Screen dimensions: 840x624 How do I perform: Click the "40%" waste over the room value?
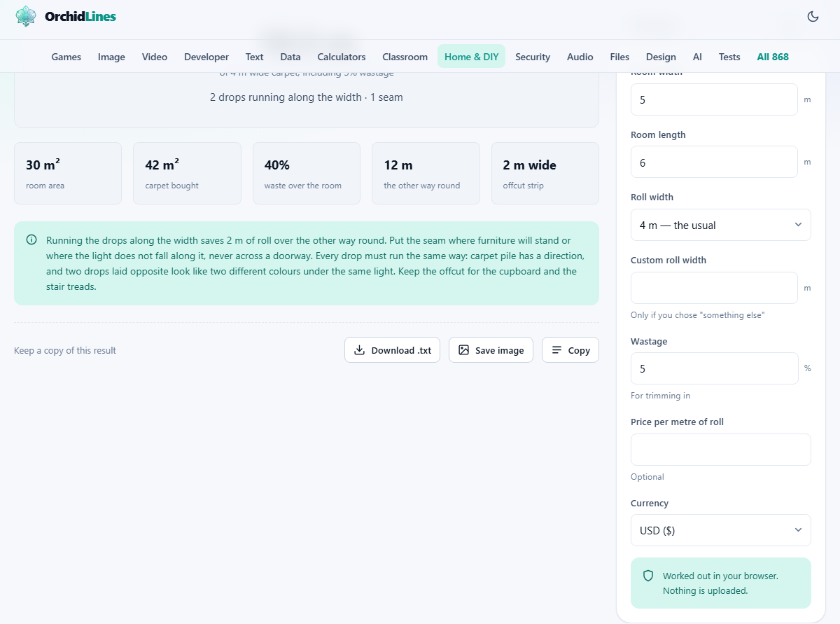pos(277,165)
